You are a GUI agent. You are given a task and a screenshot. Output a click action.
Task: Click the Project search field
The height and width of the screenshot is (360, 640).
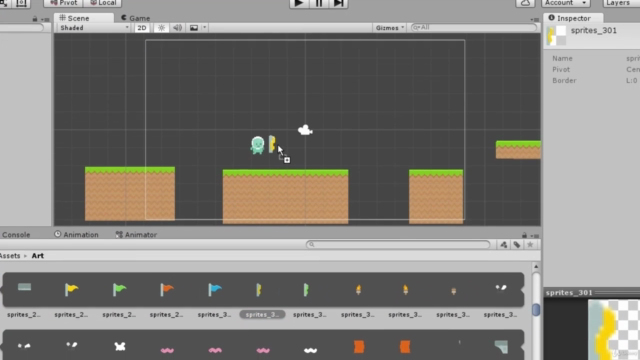pyautogui.click(x=398, y=244)
